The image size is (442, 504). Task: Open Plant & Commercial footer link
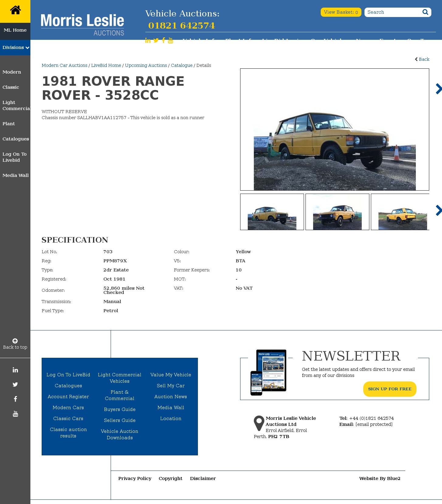pos(120,395)
